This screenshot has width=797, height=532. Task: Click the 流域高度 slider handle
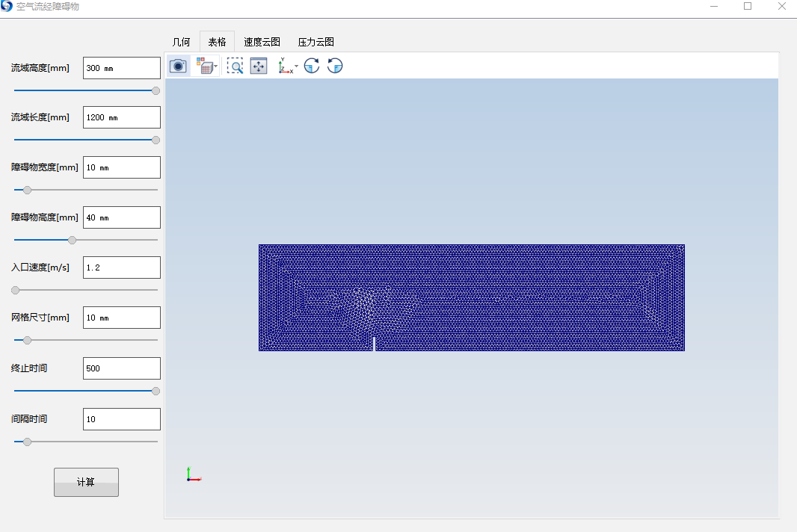click(156, 90)
